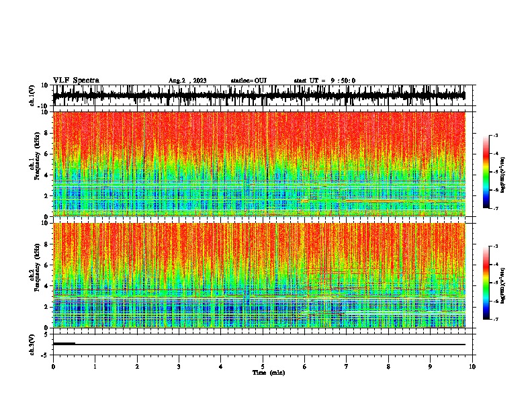The image size is (532, 411).
Task: Click the "2" kHz tick on ch.2 frequency axis
Action: click(x=46, y=307)
